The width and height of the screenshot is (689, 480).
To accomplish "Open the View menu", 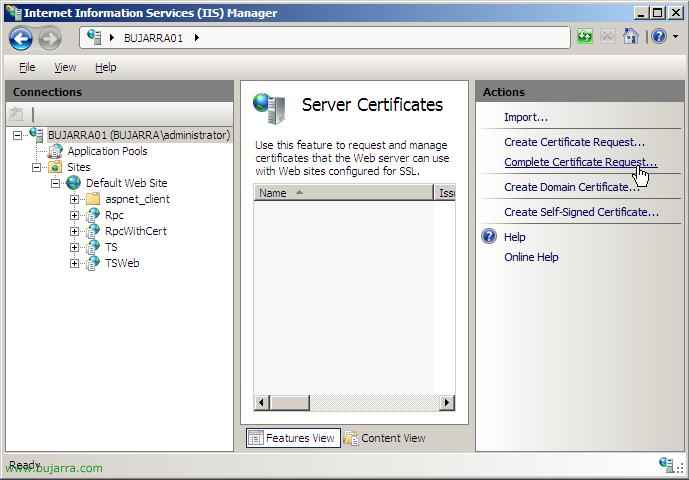I will [x=65, y=67].
